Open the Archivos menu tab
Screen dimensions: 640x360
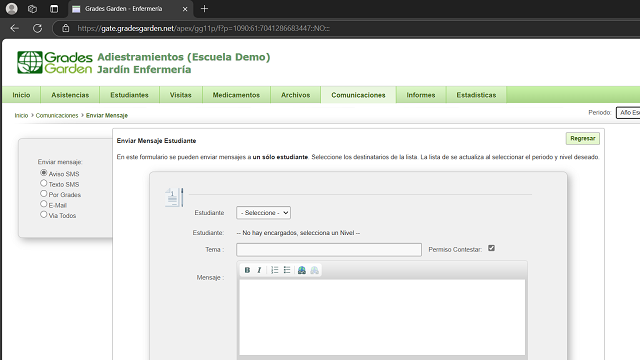tap(296, 95)
